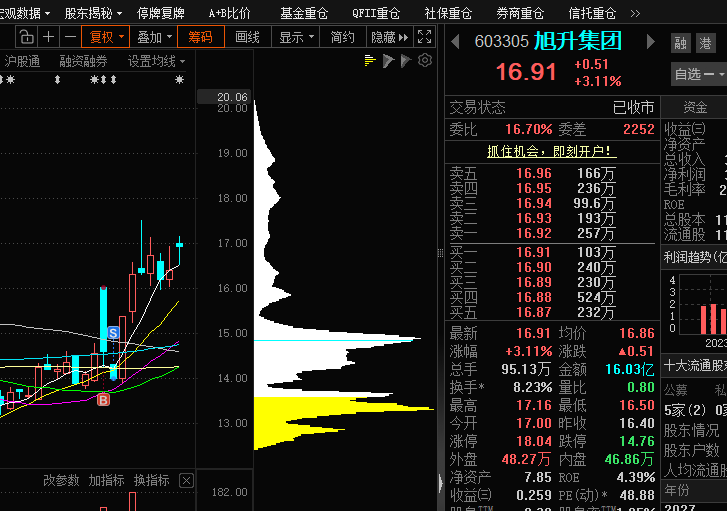Open the 社保重仓 tab
The height and width of the screenshot is (511, 727).
click(x=448, y=13)
